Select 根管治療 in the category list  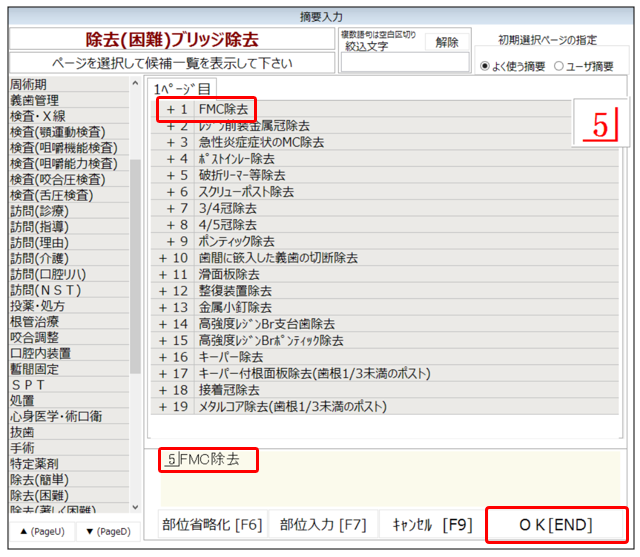tap(35, 322)
